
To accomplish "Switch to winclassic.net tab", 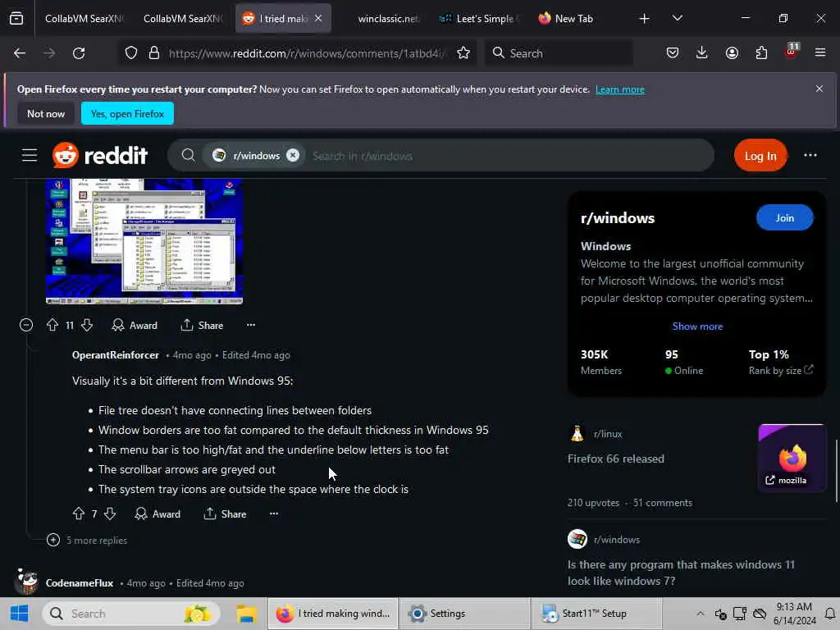I will 388,19.
